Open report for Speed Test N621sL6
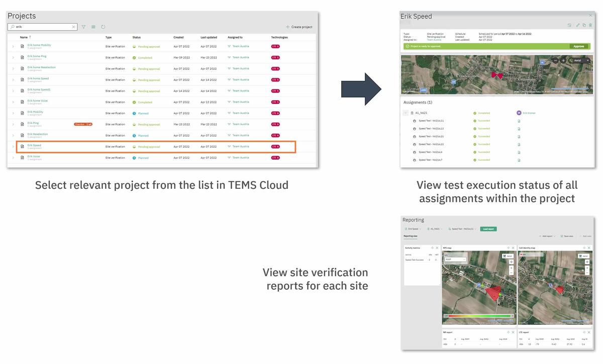 [x=519, y=152]
